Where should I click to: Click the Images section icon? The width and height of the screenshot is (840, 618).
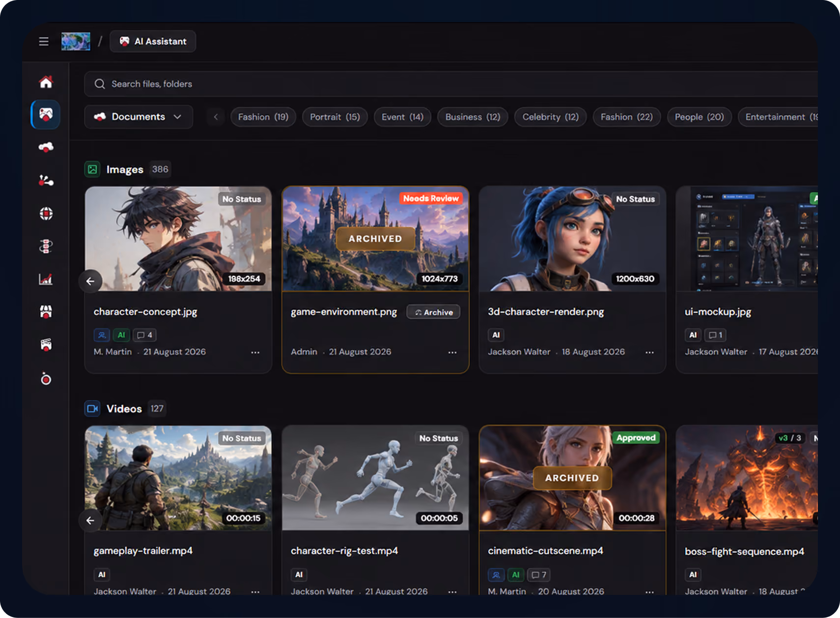click(92, 169)
